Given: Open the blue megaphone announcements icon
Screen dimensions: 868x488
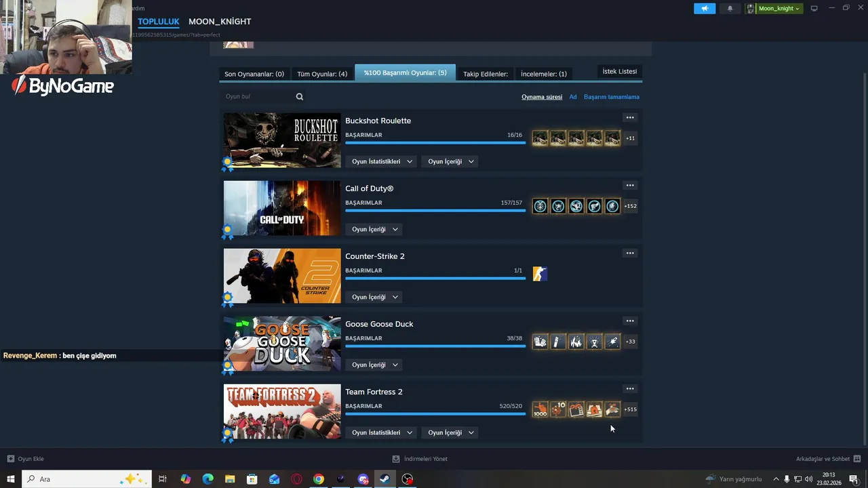Looking at the screenshot, I should click(705, 8).
